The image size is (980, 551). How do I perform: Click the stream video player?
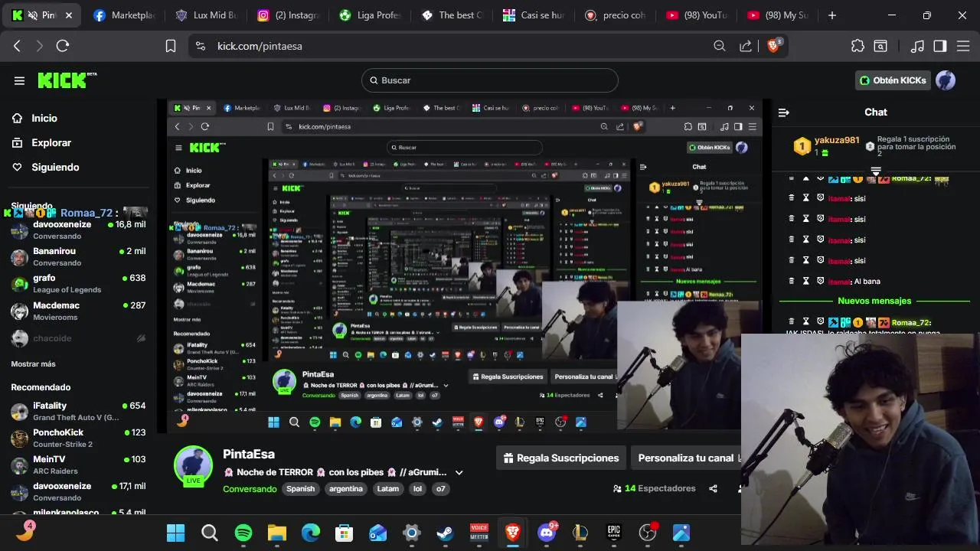465,266
